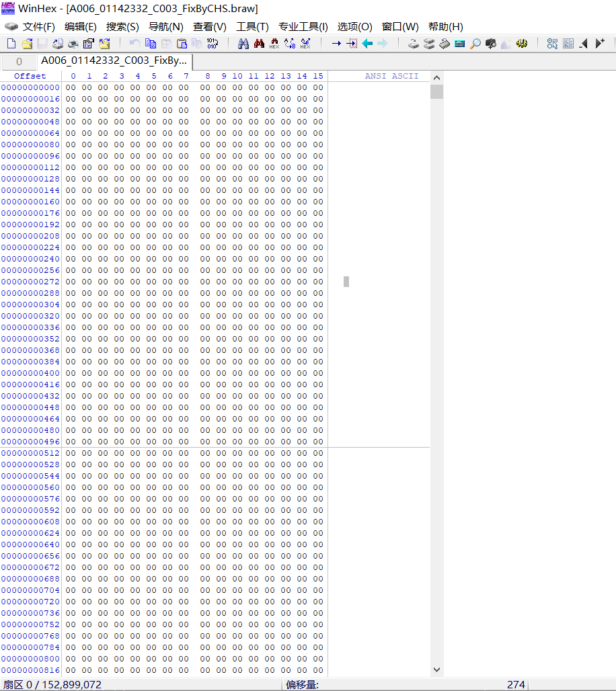Open the 查看(V) menu

209,27
